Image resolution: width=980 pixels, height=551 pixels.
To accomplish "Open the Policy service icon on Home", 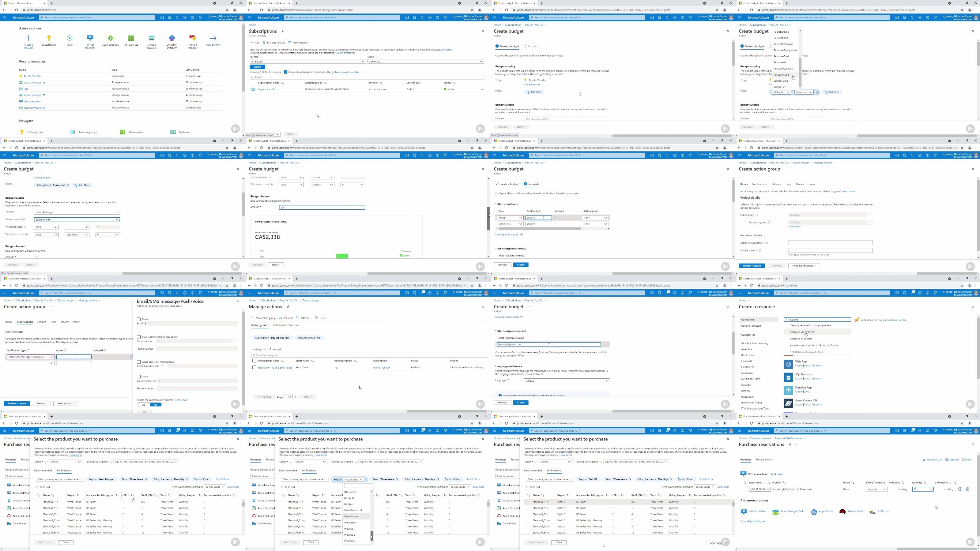I will point(70,38).
